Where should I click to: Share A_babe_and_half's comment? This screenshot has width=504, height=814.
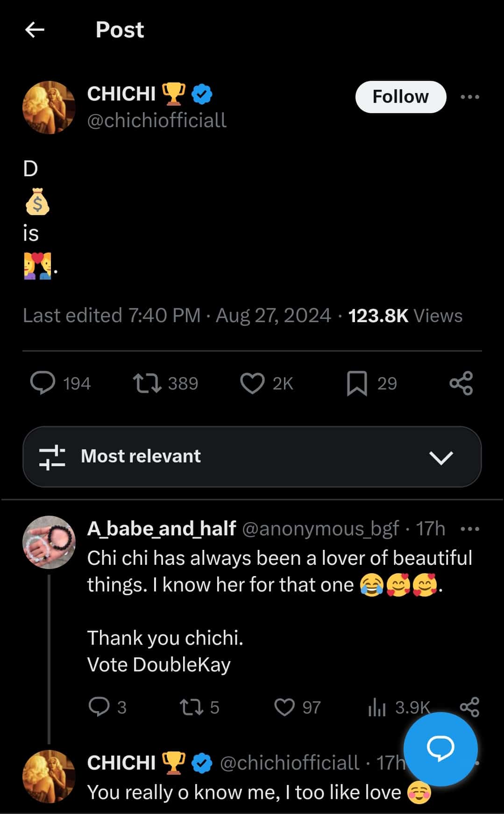pyautogui.click(x=469, y=706)
